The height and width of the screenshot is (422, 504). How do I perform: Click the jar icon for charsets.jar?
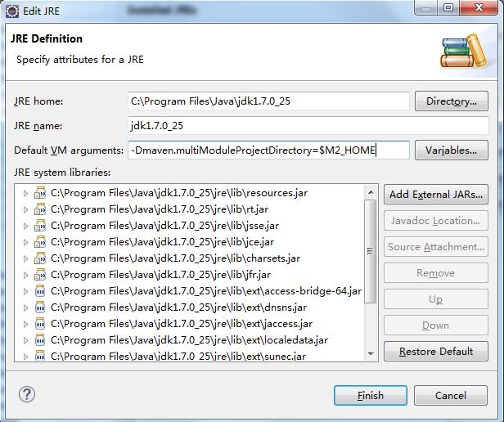pyautogui.click(x=40, y=258)
